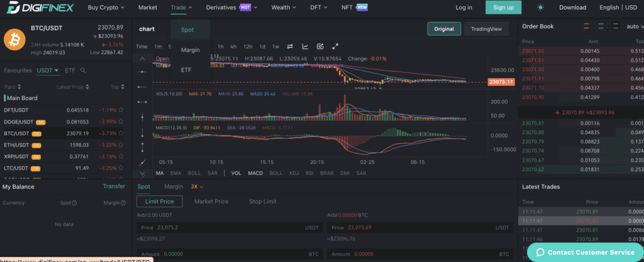Favourite the DOGE/USDT pair star
Screen dimensions: 644x262
pyautogui.click(x=121, y=122)
